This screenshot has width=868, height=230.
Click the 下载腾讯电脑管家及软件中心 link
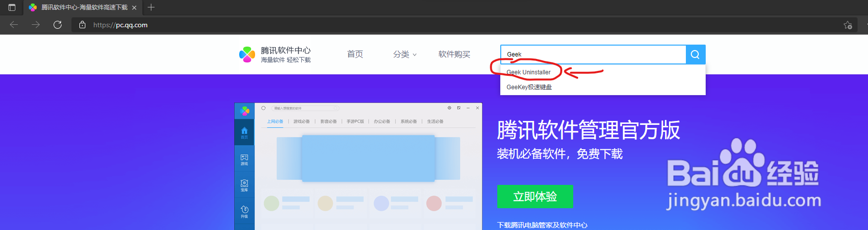[542, 225]
